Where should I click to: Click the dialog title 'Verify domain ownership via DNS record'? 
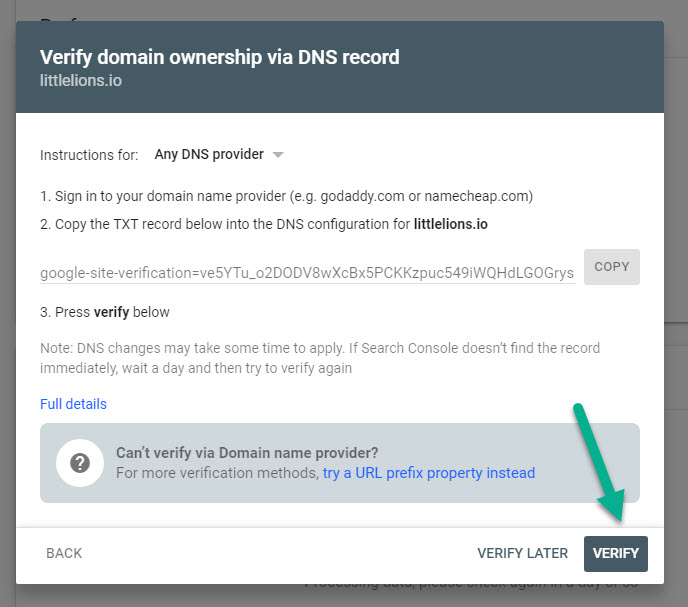(219, 57)
